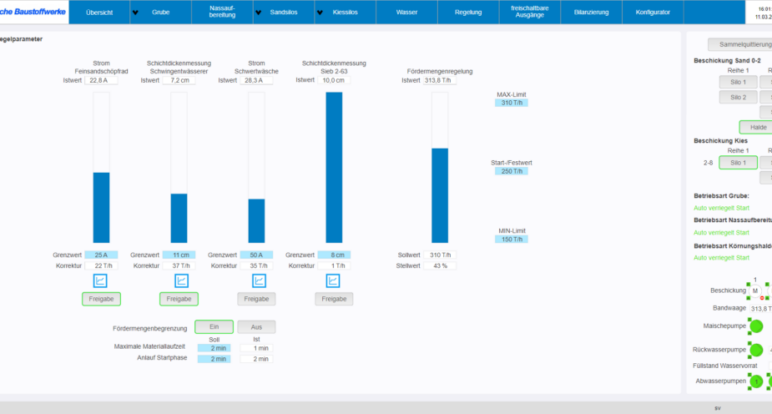Open trend chart for Schichtdickenmessung Schwingentwässerer
The height and width of the screenshot is (414, 772).
[x=178, y=281]
